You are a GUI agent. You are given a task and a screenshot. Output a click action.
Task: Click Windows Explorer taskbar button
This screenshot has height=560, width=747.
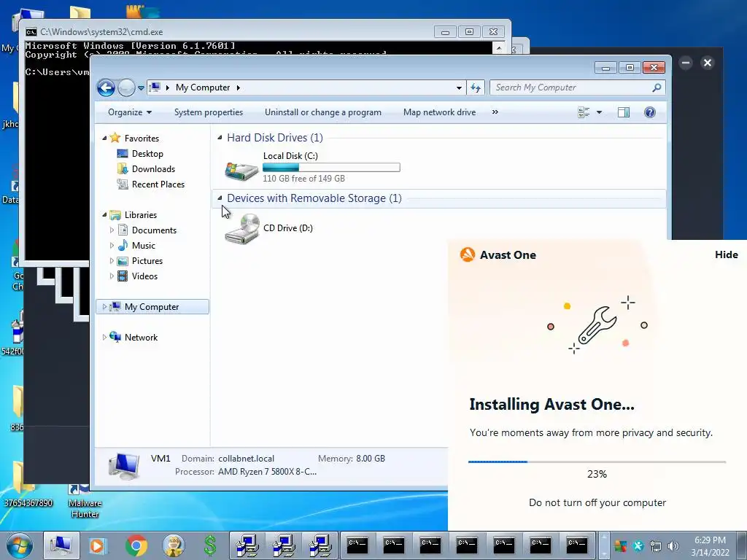point(61,545)
